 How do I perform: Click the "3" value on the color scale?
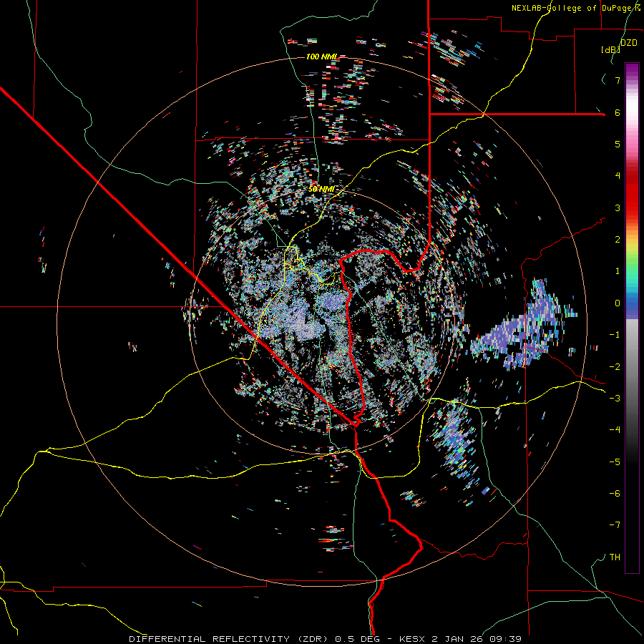click(x=618, y=208)
